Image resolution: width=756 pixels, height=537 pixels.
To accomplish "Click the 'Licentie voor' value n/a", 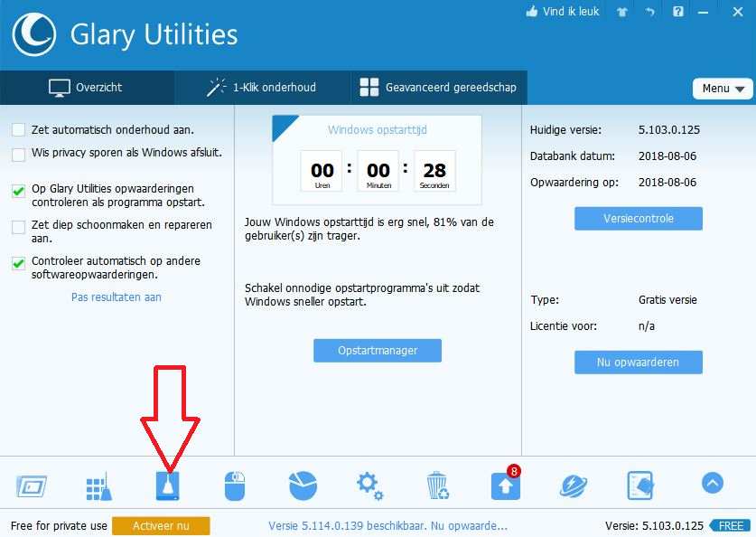I will [647, 326].
